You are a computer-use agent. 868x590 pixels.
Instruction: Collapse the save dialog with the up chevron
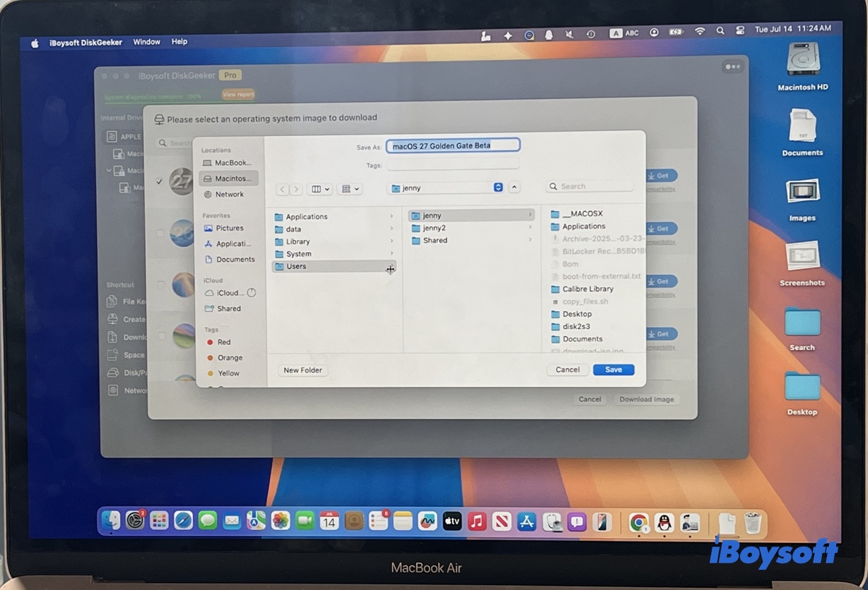(x=514, y=187)
